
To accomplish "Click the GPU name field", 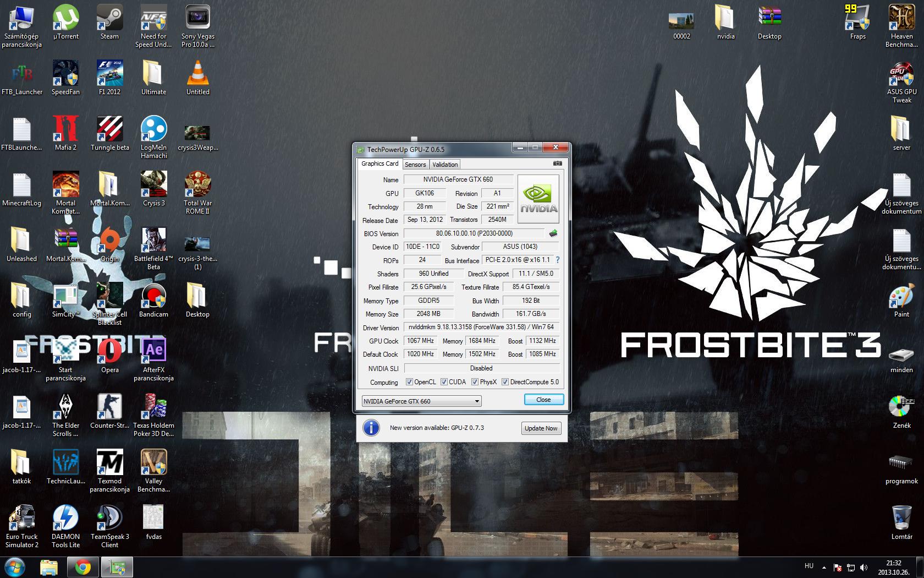I will [x=458, y=179].
